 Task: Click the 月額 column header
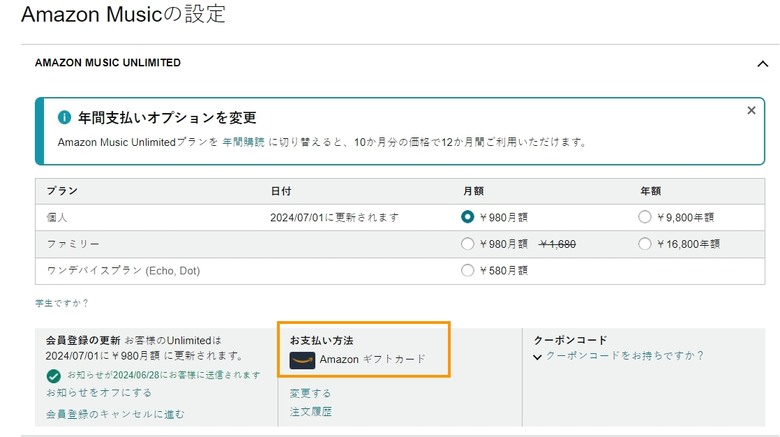click(x=473, y=191)
